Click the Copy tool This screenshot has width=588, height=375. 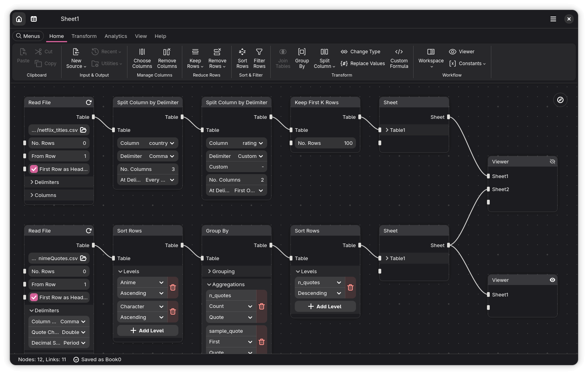[45, 64]
